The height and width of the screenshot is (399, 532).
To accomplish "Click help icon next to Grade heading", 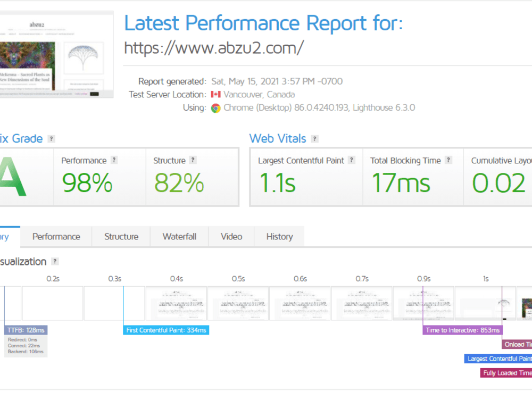I will click(x=51, y=139).
